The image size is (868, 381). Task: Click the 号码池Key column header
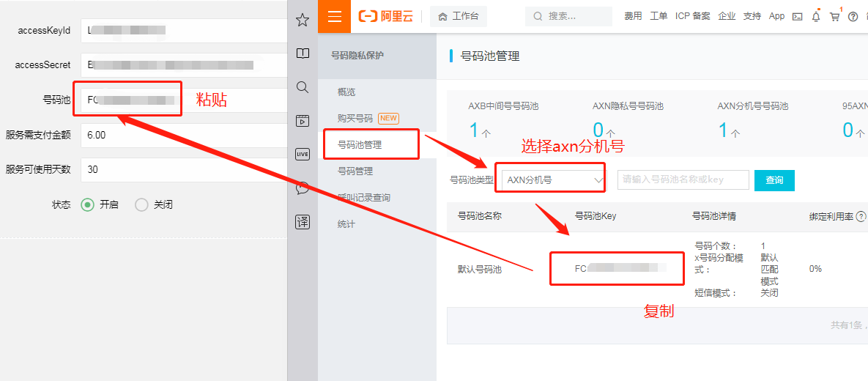(596, 216)
